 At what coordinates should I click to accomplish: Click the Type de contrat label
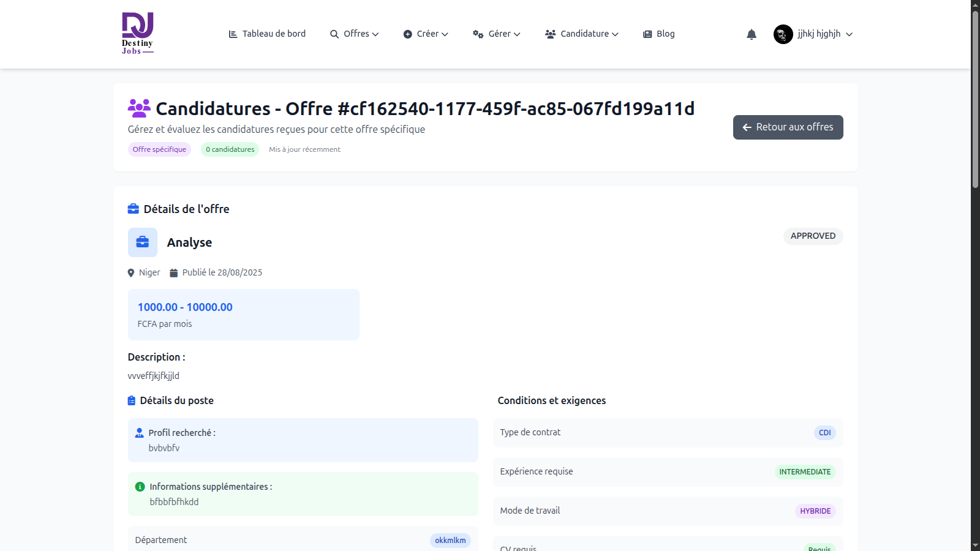[x=530, y=433]
